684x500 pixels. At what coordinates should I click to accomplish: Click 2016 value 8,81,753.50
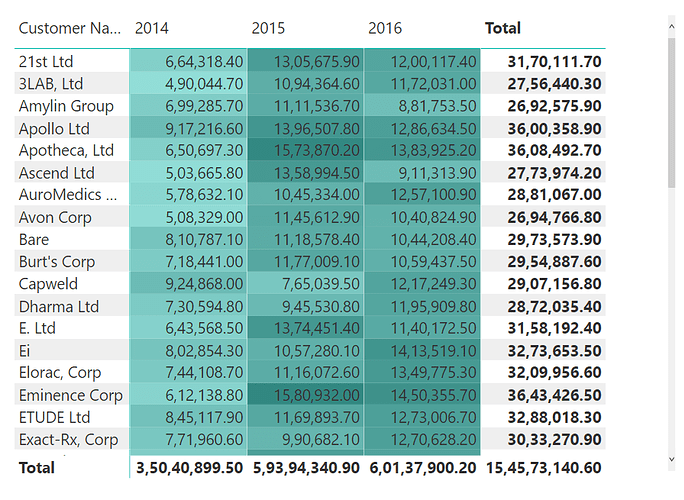(x=437, y=106)
